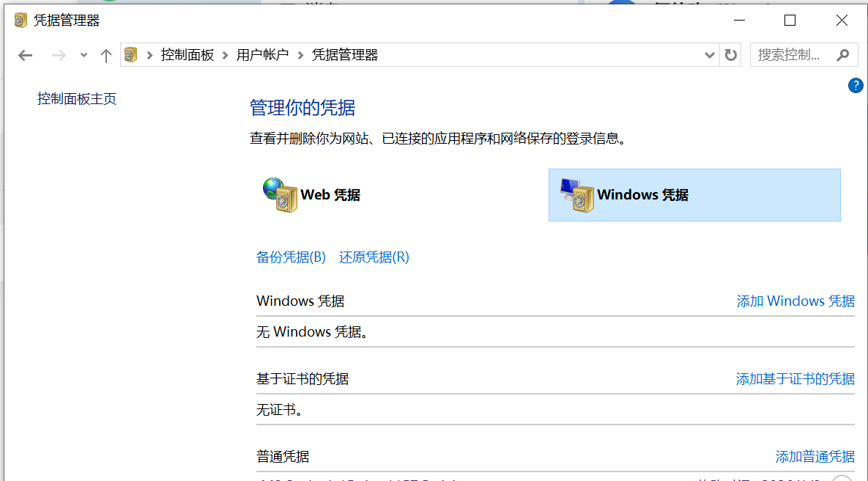The image size is (868, 481).
Task: Go to 控制面板主页
Action: [76, 99]
